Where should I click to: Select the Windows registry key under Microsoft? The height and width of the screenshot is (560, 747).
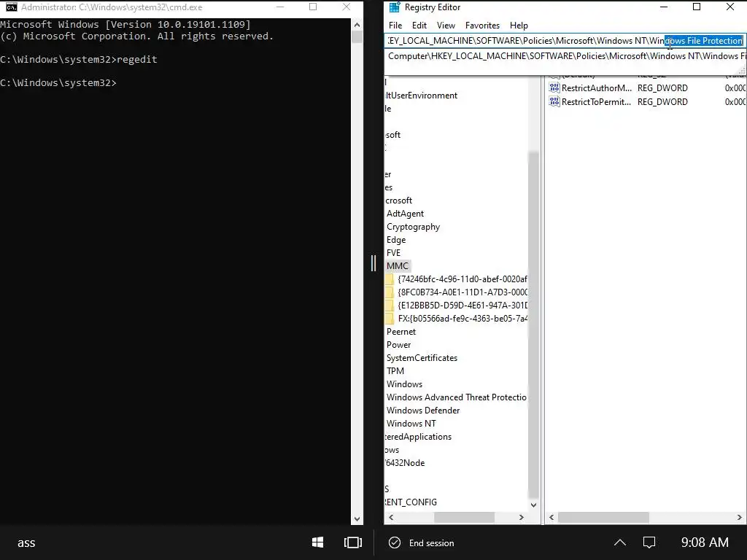(x=404, y=384)
